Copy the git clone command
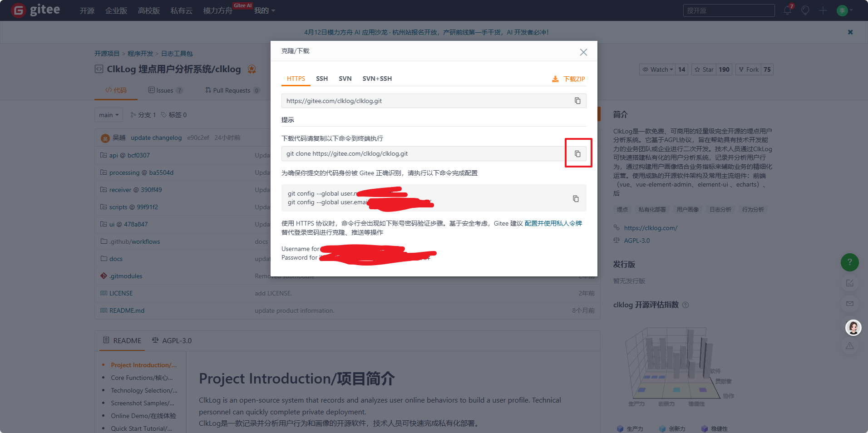This screenshot has height=433, width=868. 577,154
